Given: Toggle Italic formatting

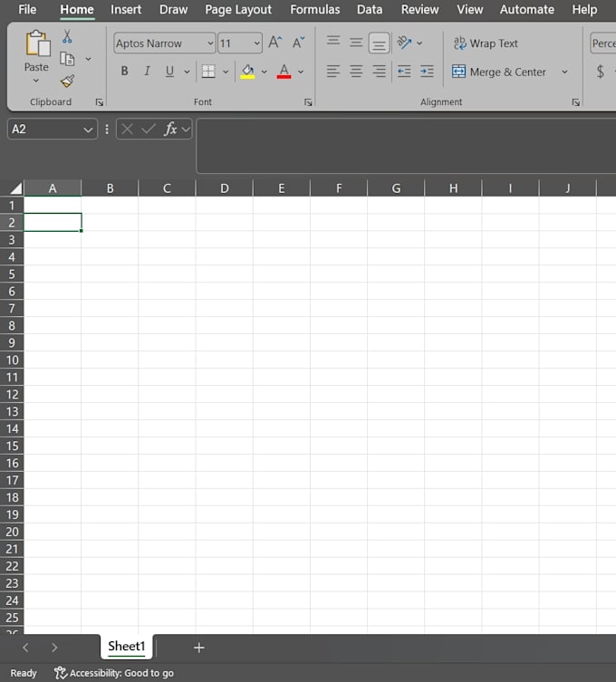Looking at the screenshot, I should pyautogui.click(x=147, y=71).
